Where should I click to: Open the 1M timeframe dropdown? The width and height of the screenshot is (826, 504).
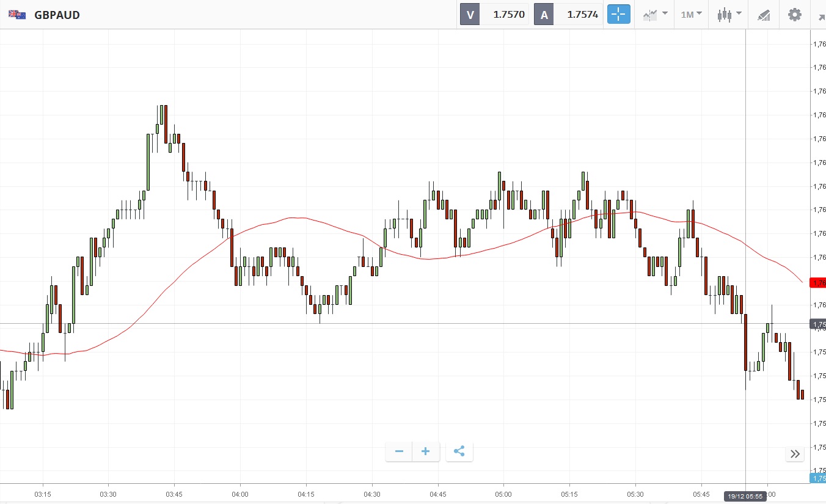coord(692,14)
